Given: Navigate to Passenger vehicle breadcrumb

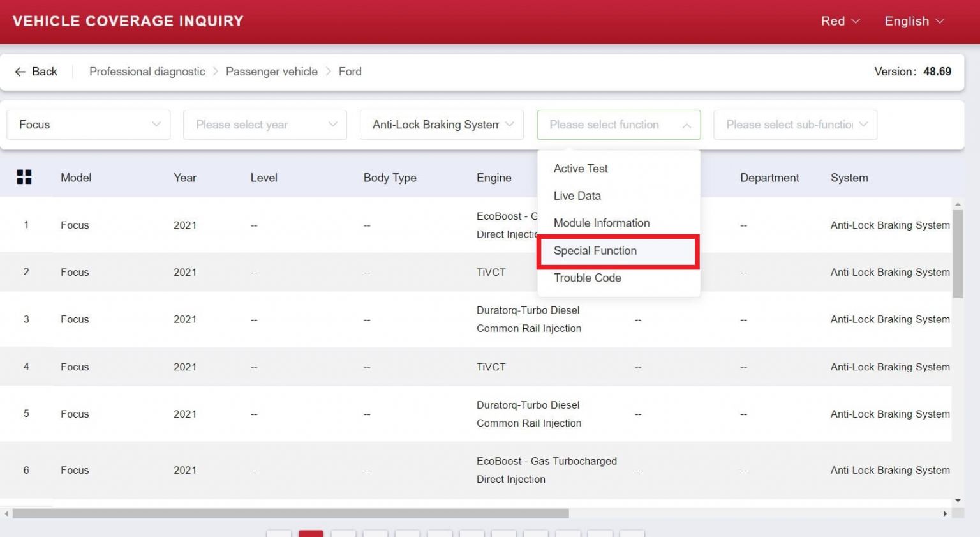Looking at the screenshot, I should click(271, 72).
